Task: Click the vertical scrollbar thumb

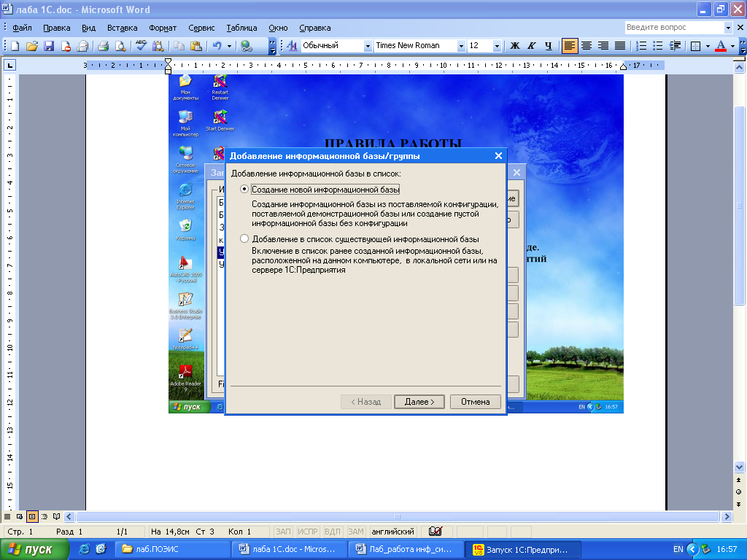Action: coord(739,206)
